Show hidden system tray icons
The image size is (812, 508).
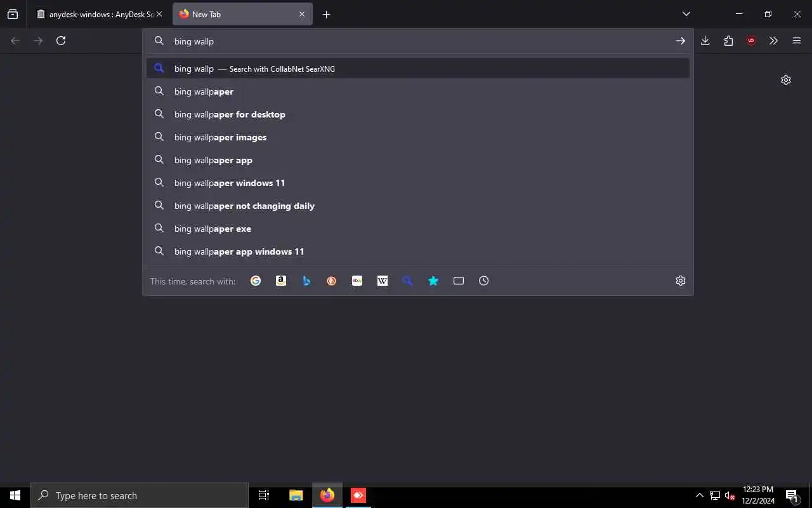[x=699, y=495]
